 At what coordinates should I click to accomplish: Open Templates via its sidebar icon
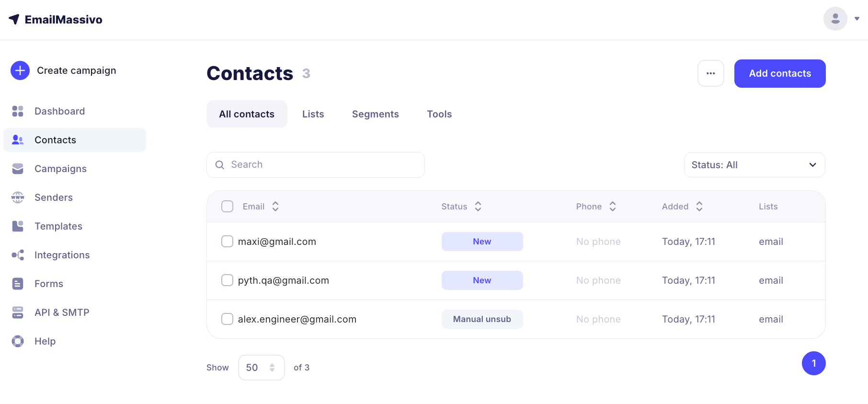(18, 226)
